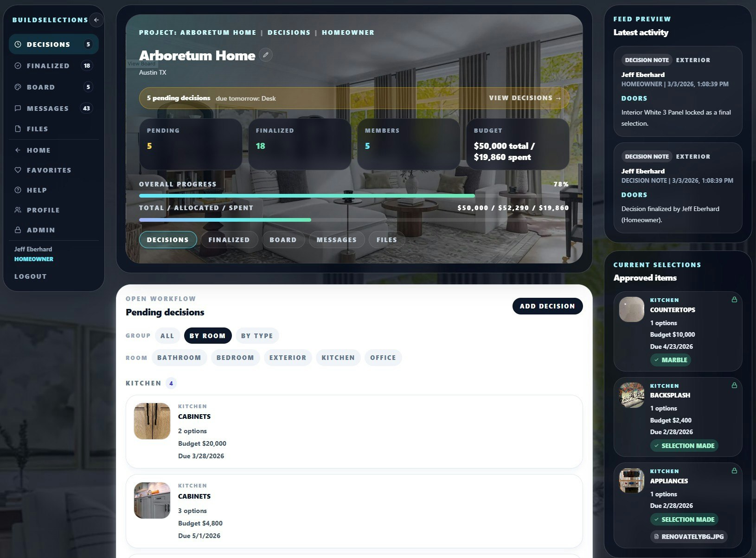Switch grouping to BY TYPE
The height and width of the screenshot is (558, 756).
pyautogui.click(x=257, y=335)
